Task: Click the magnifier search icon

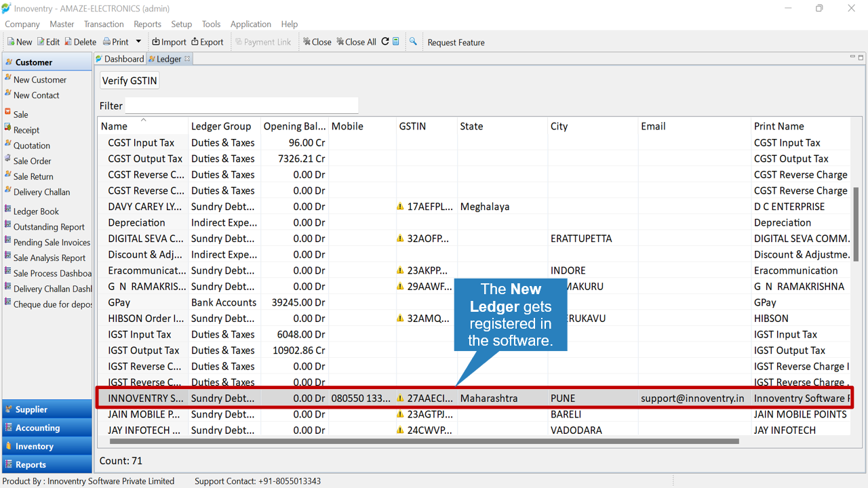Action: 413,41
